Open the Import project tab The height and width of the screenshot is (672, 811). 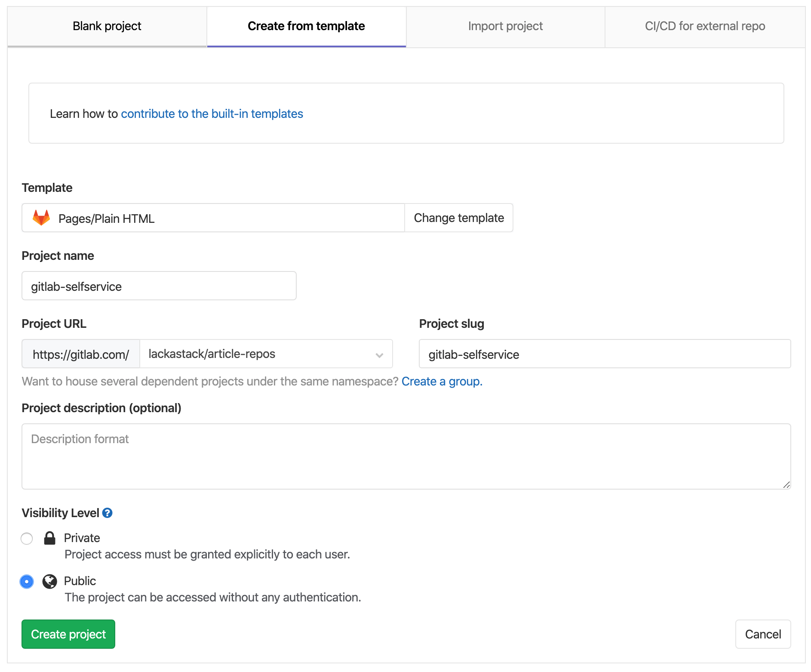pyautogui.click(x=505, y=26)
